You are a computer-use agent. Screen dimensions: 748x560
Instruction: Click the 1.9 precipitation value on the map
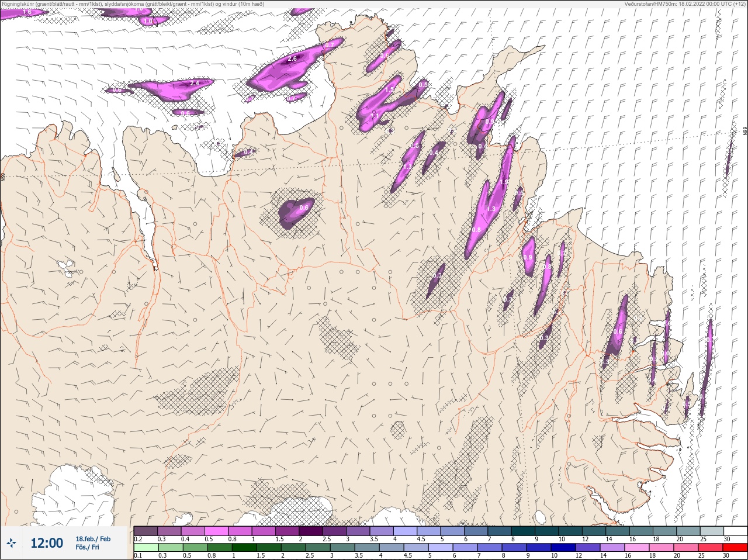(x=504, y=182)
